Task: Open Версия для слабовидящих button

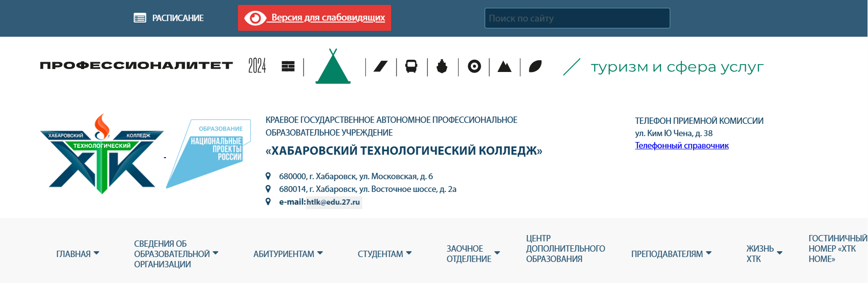Action: tap(314, 18)
